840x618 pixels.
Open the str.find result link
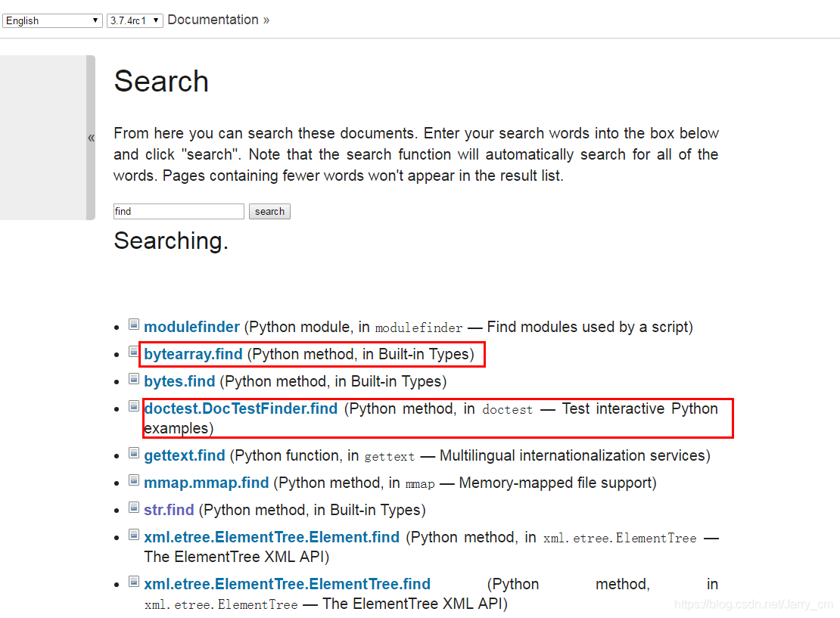coord(169,510)
